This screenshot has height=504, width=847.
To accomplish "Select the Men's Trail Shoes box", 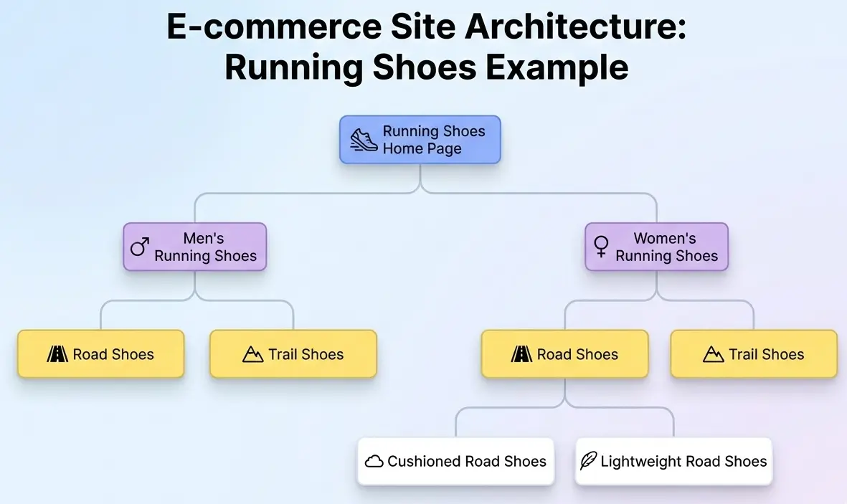I will click(x=293, y=353).
